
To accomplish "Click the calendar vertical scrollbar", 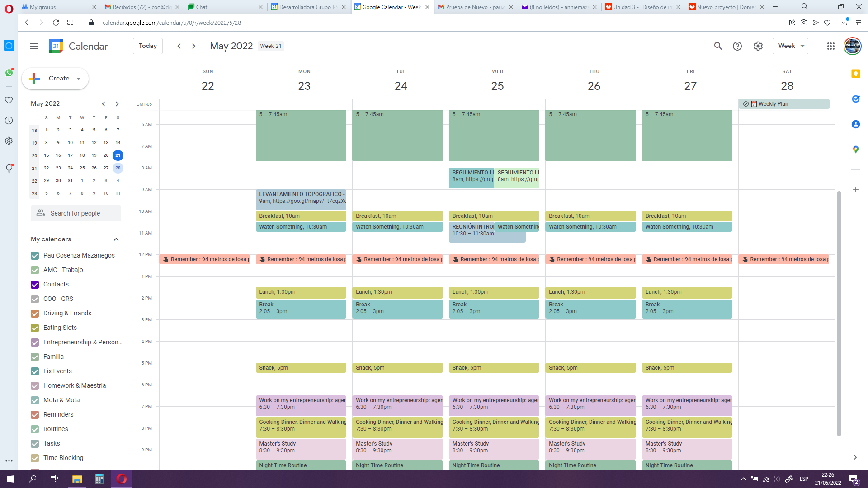I will 839,314.
